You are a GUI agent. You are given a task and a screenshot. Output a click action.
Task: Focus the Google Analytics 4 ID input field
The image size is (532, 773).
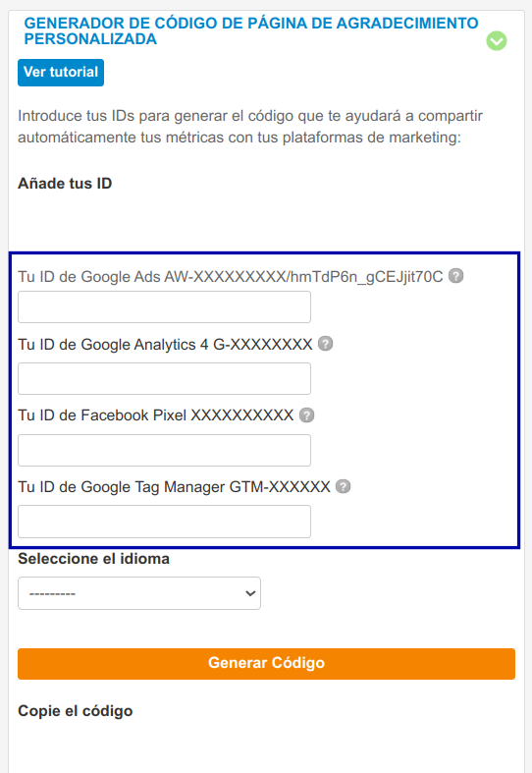click(x=164, y=378)
